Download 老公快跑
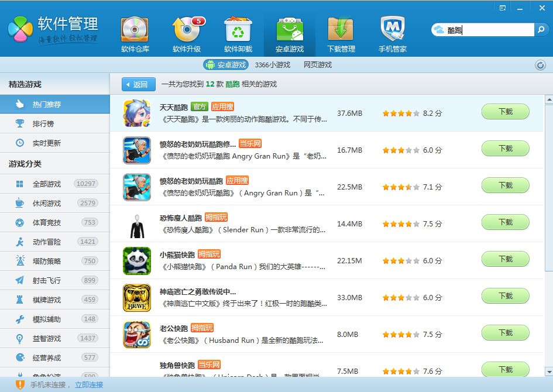This screenshot has width=553, height=392. [x=506, y=333]
